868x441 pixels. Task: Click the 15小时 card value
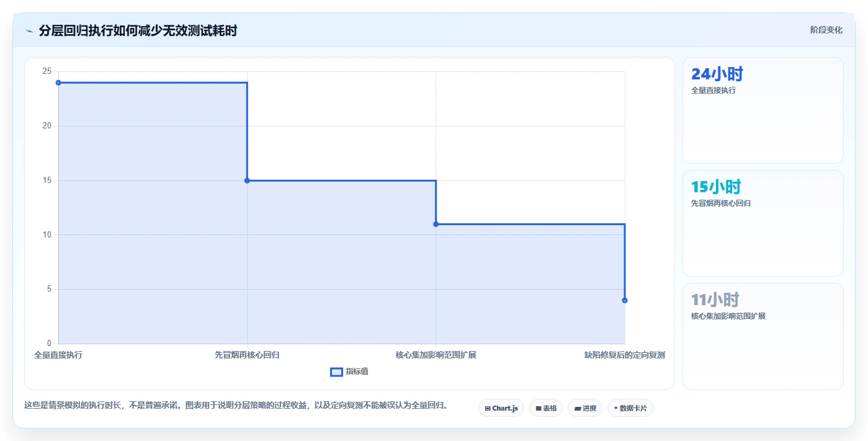tap(716, 187)
